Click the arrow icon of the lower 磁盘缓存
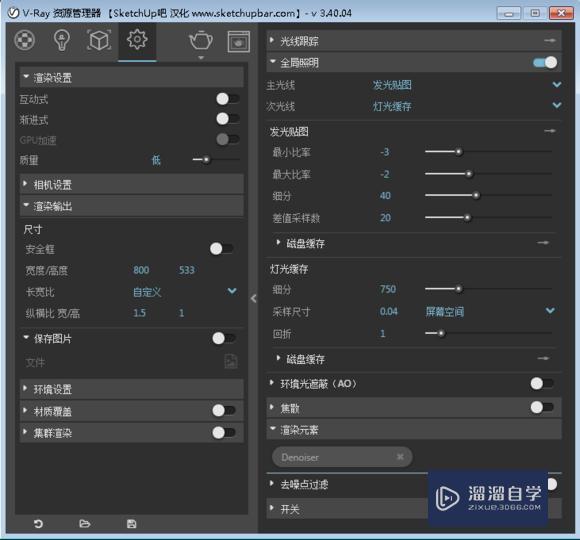The width and height of the screenshot is (580, 540). point(543,358)
